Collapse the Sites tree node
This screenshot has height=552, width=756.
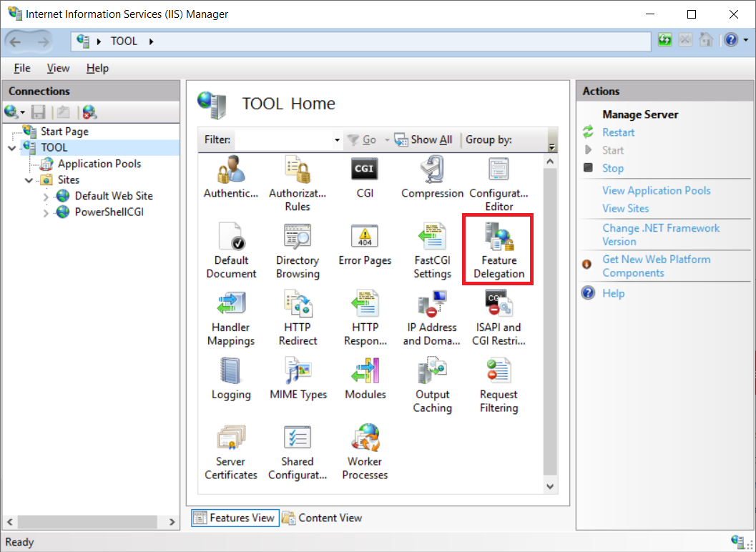[29, 180]
